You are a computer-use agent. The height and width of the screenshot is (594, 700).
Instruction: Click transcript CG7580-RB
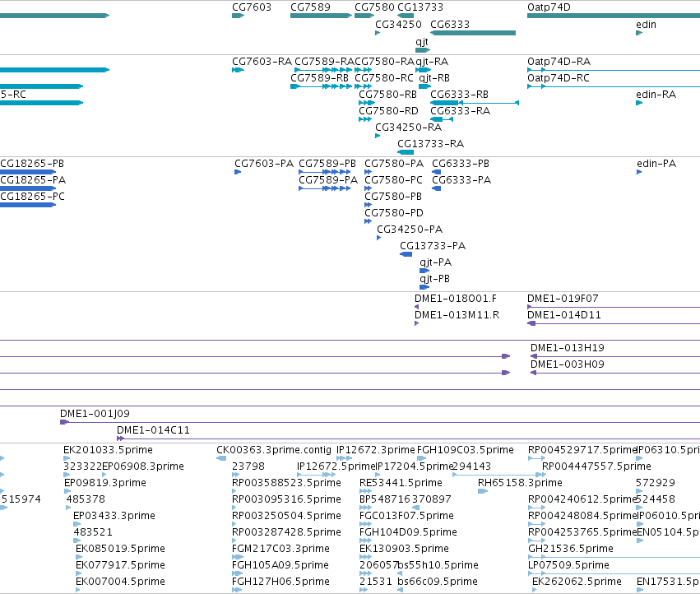pos(388,95)
